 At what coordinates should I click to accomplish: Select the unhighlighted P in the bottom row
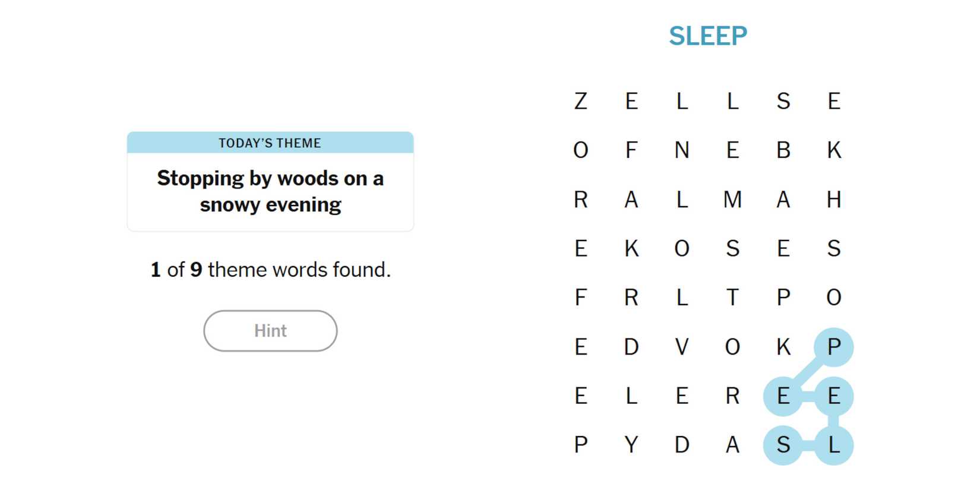tap(581, 444)
